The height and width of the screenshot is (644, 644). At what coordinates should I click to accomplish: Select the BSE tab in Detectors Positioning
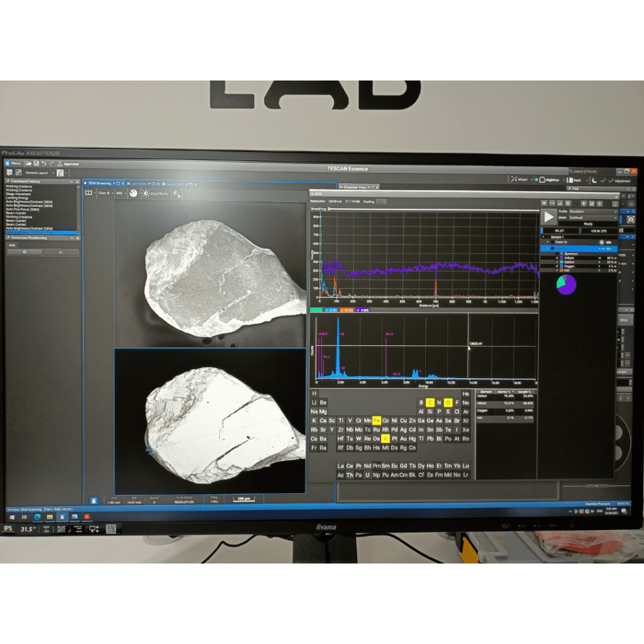click(x=13, y=245)
